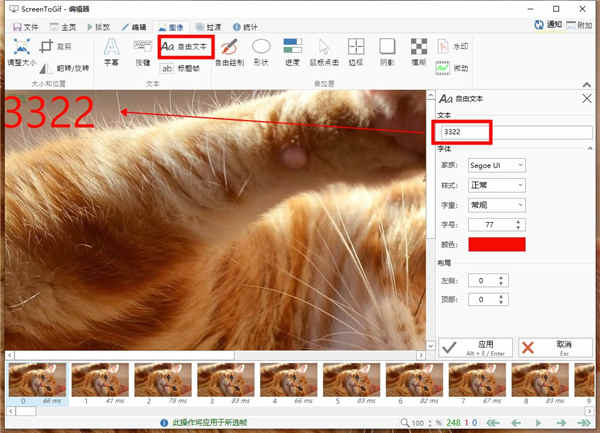Click the side panel scroll down arrow
Image resolution: width=600 pixels, height=433 pixels.
[x=430, y=346]
